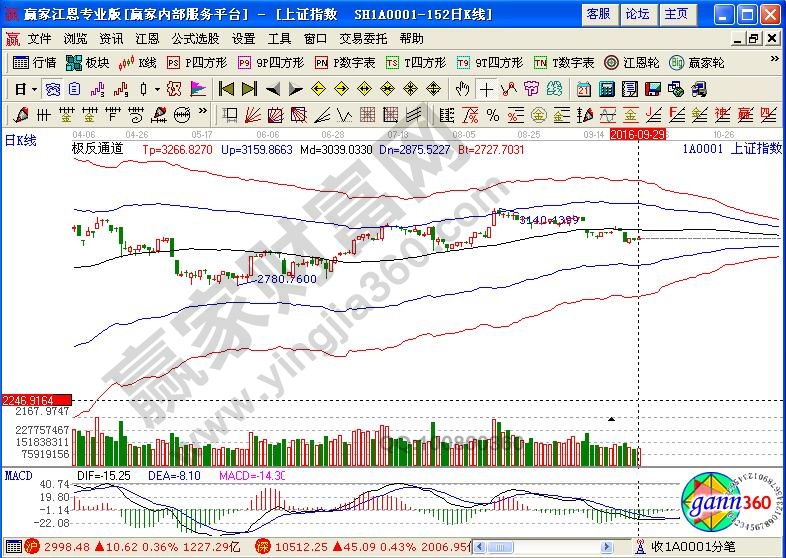This screenshot has width=786, height=558.
Task: Open the 交易委托 menu
Action: 363,39
